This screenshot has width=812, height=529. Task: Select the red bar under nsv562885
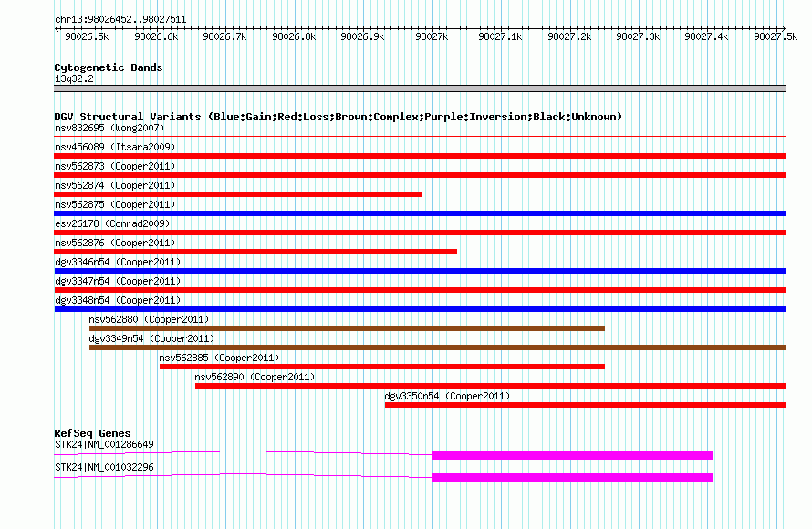(382, 367)
